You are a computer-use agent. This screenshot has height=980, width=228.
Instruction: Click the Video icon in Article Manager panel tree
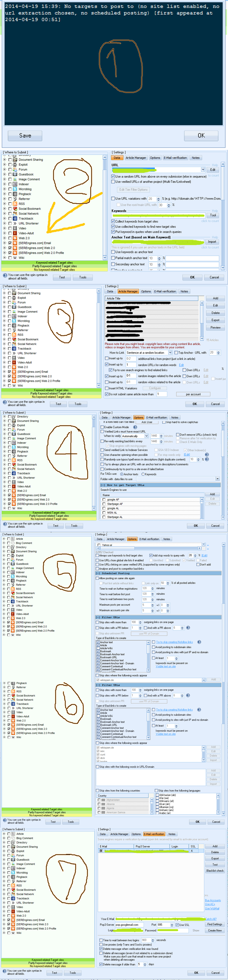pyautogui.click(x=14, y=358)
